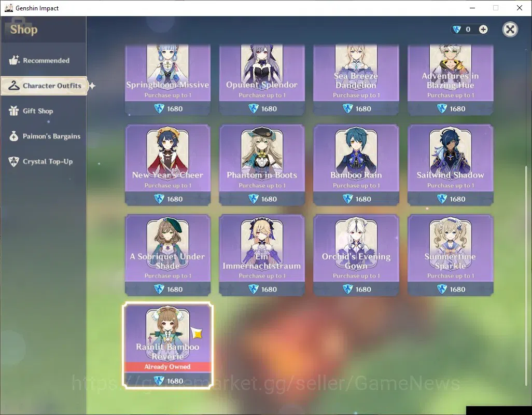The image size is (532, 415).
Task: Click the 1680 price of Opulent Splendor
Action: [269, 109]
